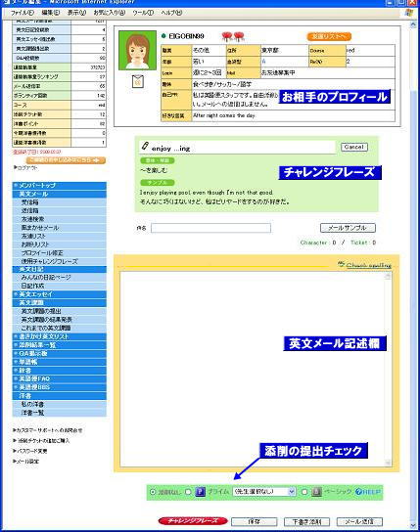Click the Check spelling icon
This screenshot has width=420, height=532.
click(342, 264)
